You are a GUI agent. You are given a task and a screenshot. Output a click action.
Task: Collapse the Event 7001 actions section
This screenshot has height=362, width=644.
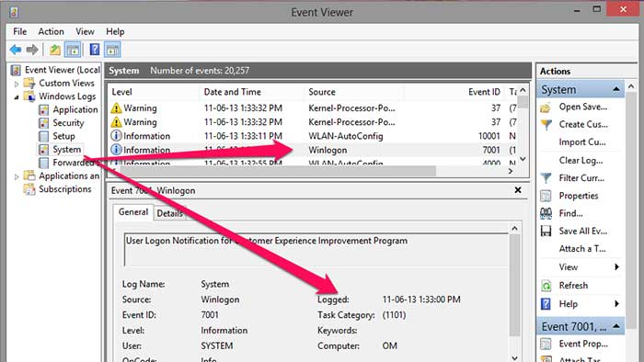click(x=616, y=326)
